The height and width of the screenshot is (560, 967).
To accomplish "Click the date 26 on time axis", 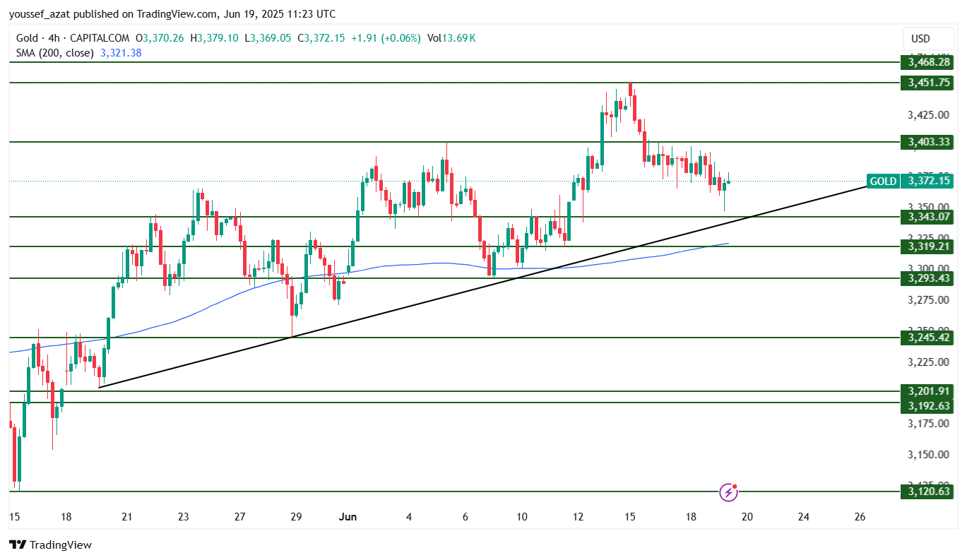I will 860,517.
